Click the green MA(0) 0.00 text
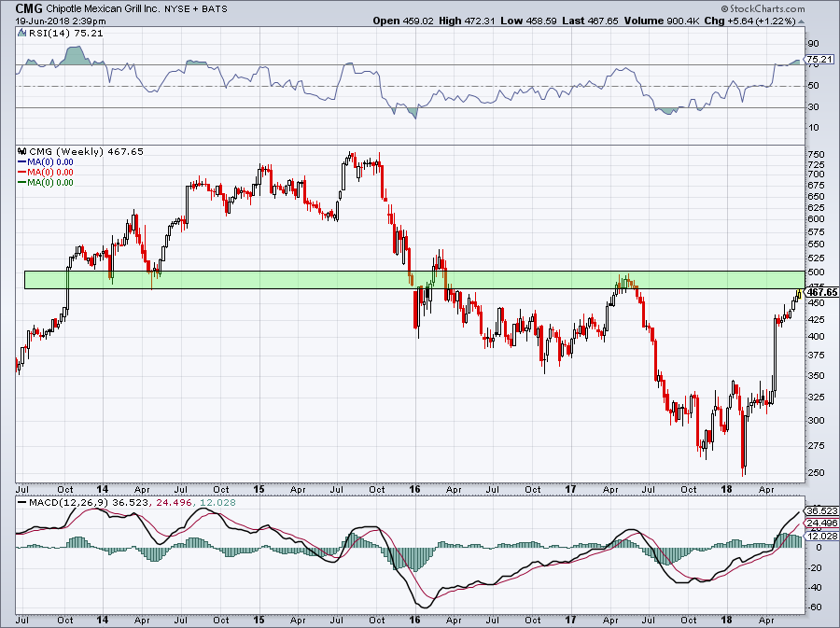 tap(50, 183)
